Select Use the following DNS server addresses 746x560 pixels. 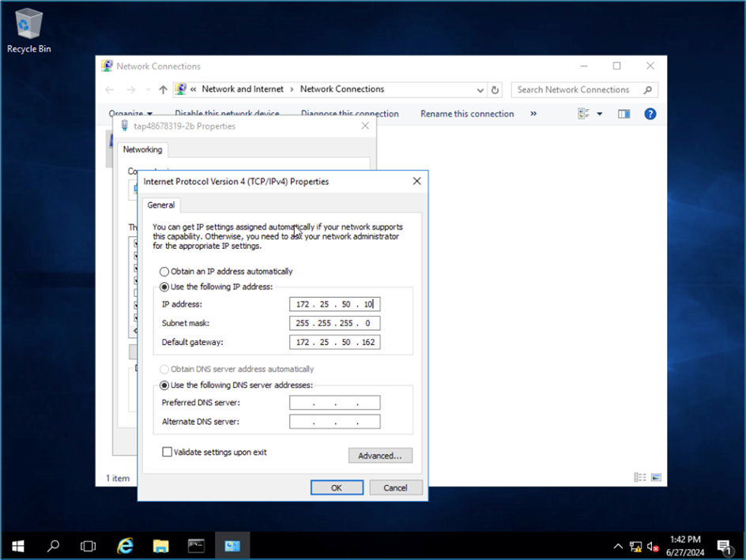point(164,385)
